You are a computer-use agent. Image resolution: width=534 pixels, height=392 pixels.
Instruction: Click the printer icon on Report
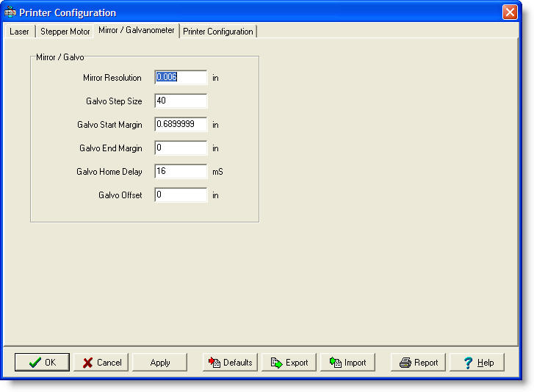(405, 363)
